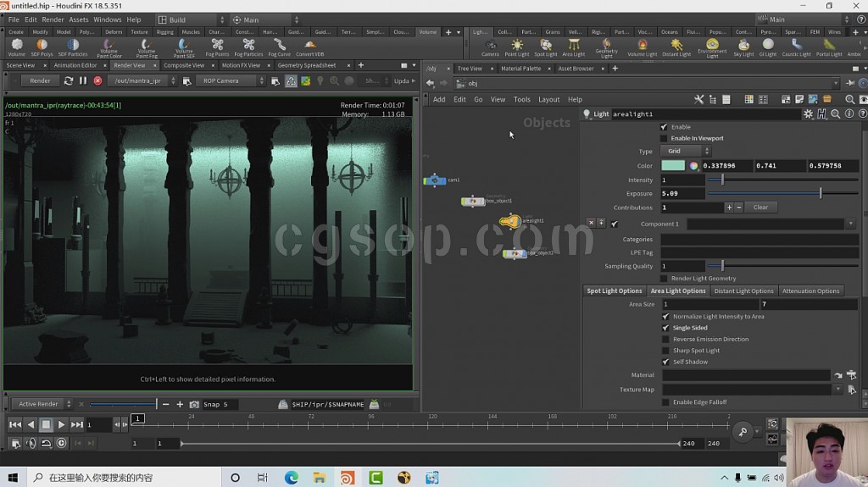This screenshot has height=487, width=868.
Task: Expand the obj path dropdown in network
Action: 835,84
